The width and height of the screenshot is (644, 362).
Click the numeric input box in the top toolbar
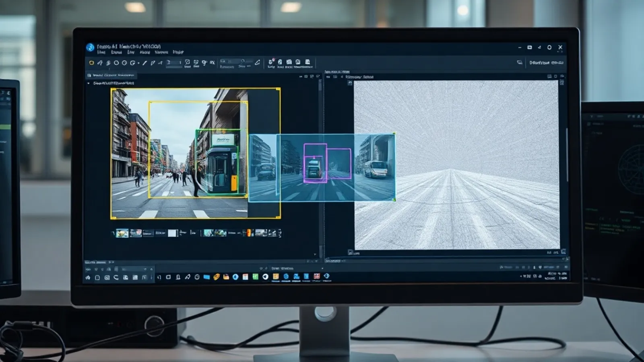(173, 63)
